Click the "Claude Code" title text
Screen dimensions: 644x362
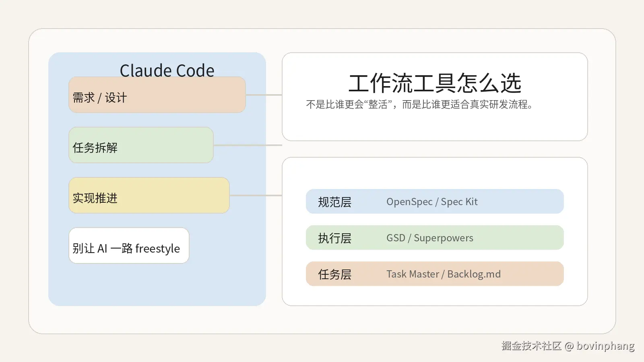167,70
